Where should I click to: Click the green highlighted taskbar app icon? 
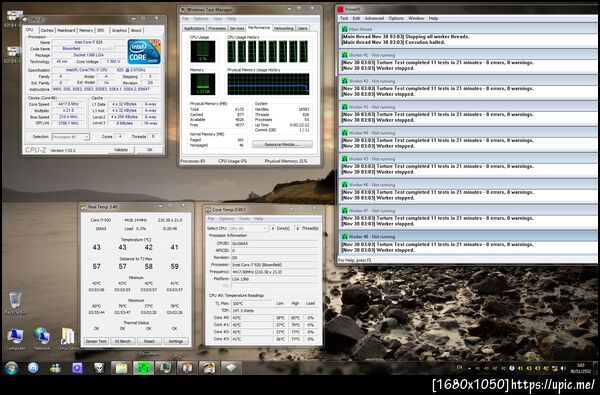(143, 368)
